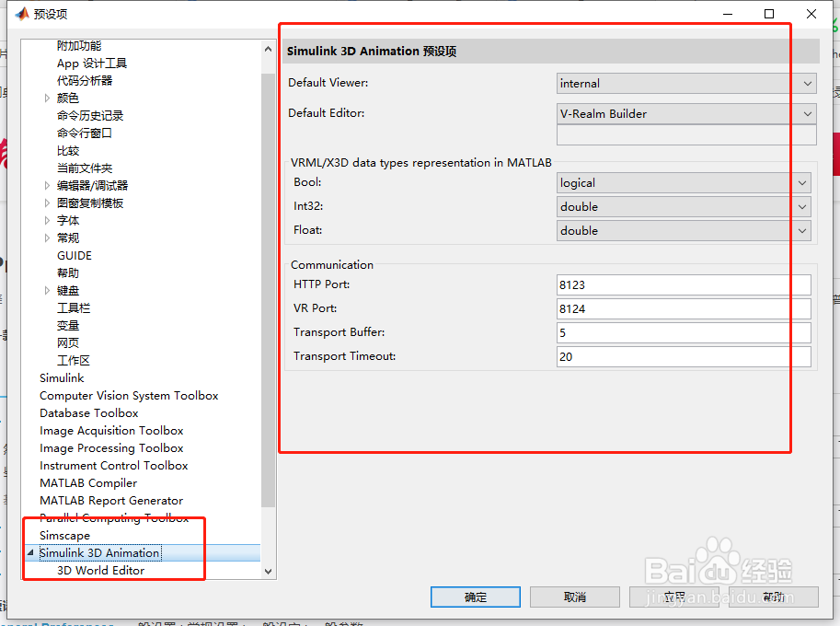Click the MATLAB logo in title bar
The image size is (840, 626).
22,14
